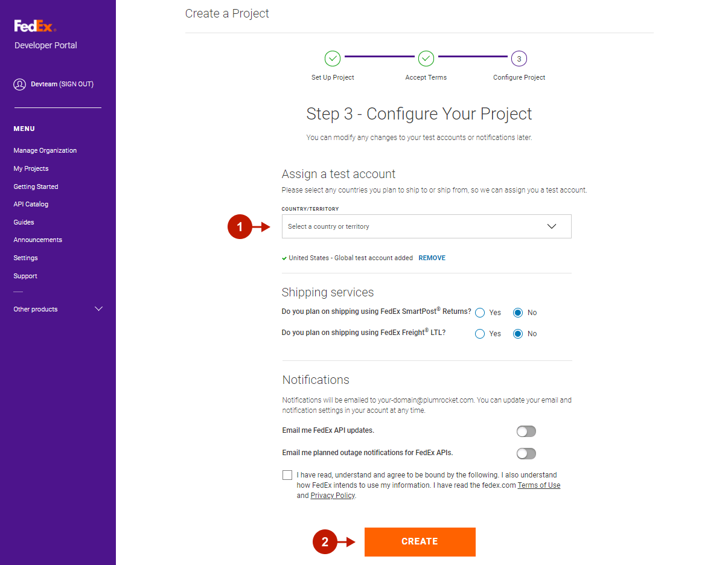Select Yes for FedEx SmartPost Returns
The height and width of the screenshot is (565, 728).
[x=481, y=313]
